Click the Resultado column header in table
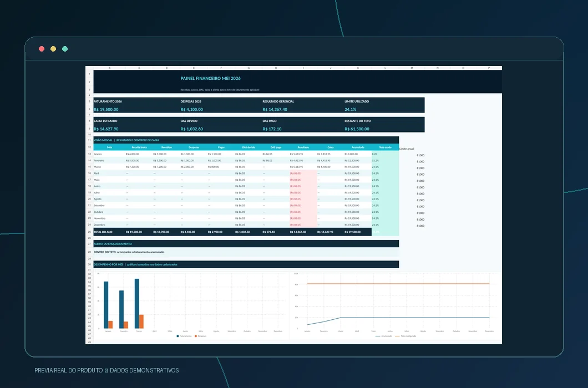 pyautogui.click(x=303, y=147)
